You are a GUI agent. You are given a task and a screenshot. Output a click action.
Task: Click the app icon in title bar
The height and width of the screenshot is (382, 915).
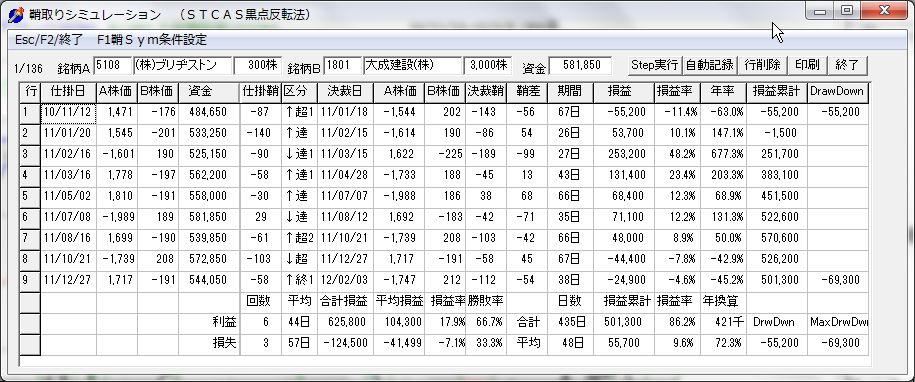tap(16, 14)
